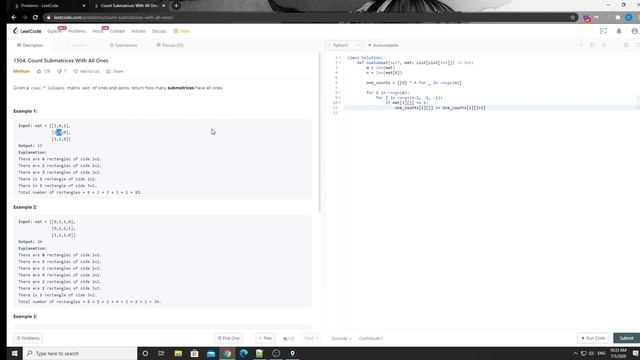640x360 pixels.
Task: Like the problem with thumbs-up
Action: [x=43, y=71]
